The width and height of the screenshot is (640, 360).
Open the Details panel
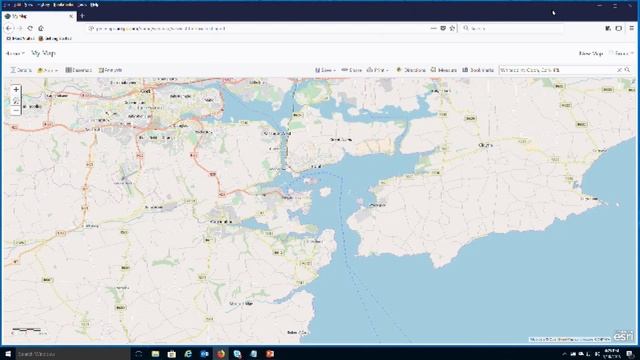(21, 70)
